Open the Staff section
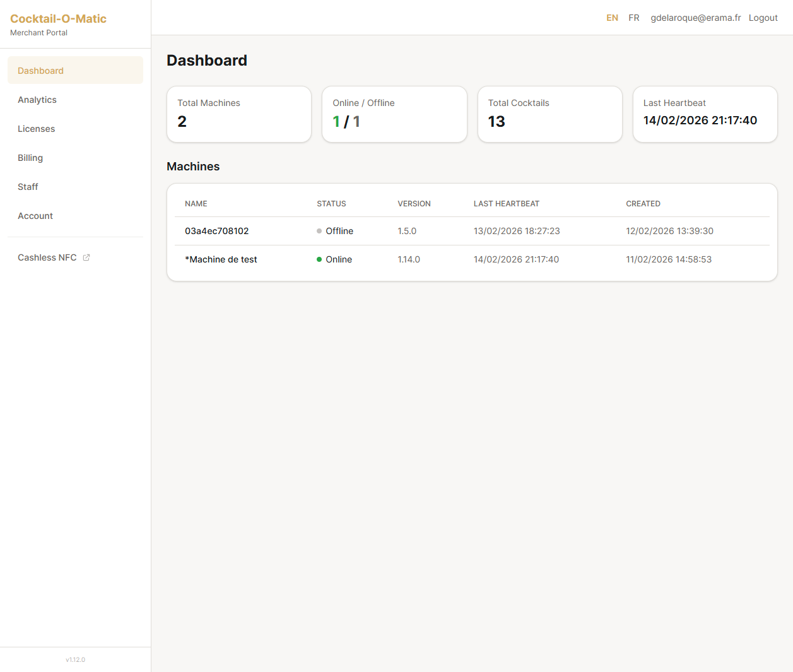This screenshot has width=793, height=672. pos(75,187)
